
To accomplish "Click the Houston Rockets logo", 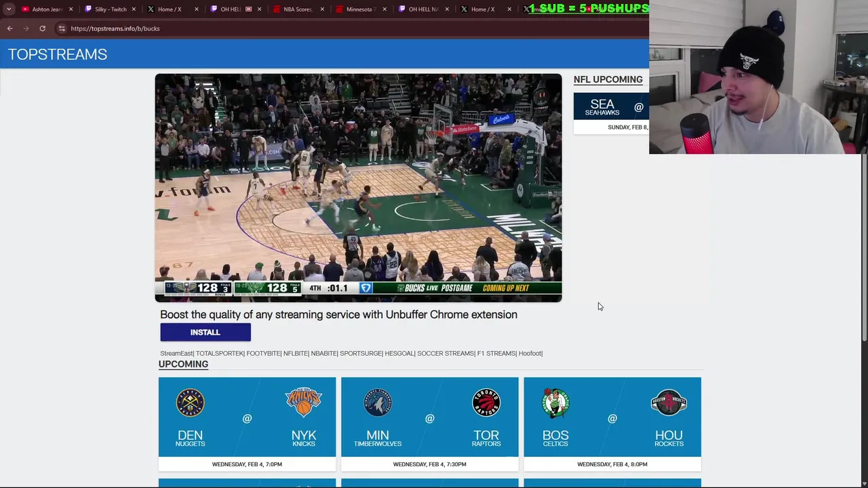I will [669, 403].
